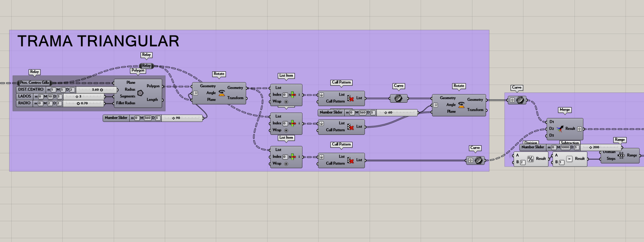Click the flatten arrow on Merge Result output
Image resolution: width=644 pixels, height=242 pixels.
tap(579, 129)
